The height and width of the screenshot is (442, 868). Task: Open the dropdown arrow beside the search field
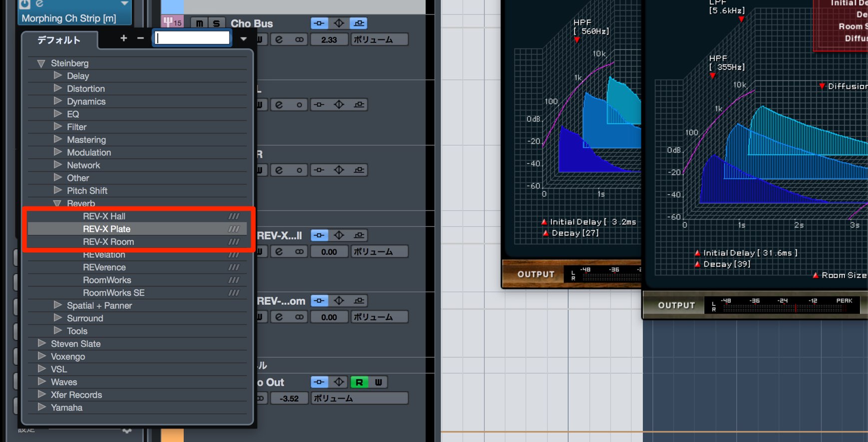pyautogui.click(x=243, y=38)
